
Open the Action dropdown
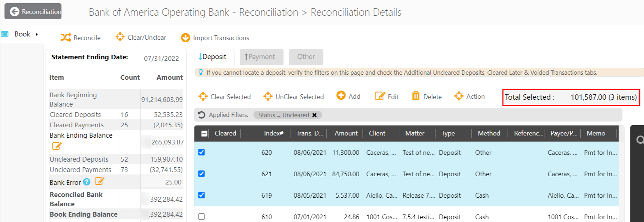coord(469,97)
